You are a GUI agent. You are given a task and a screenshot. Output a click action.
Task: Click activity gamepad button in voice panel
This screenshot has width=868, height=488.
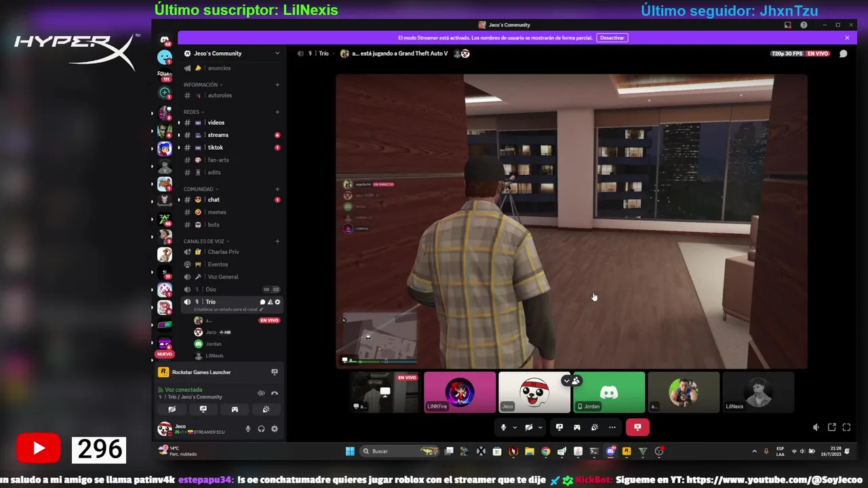pos(235,409)
